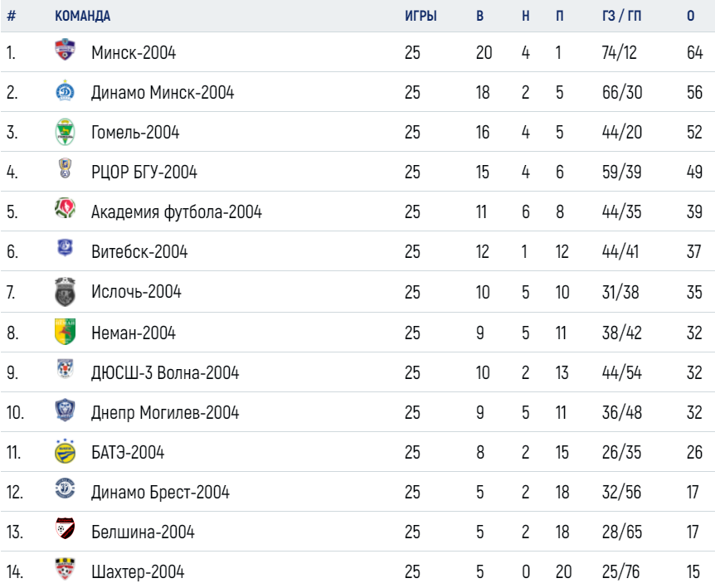
Task: Select the РЦОР БГУ-2004 emblem
Action: (66, 168)
